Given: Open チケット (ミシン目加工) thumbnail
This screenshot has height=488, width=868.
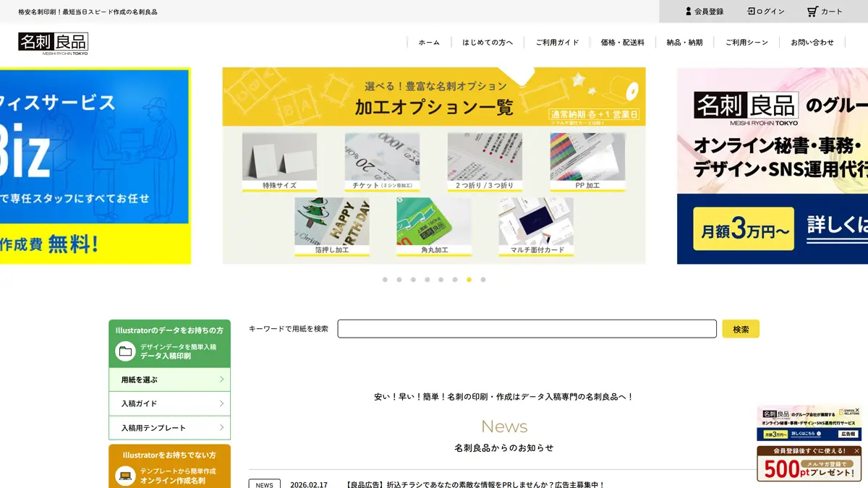Looking at the screenshot, I should [x=382, y=162].
